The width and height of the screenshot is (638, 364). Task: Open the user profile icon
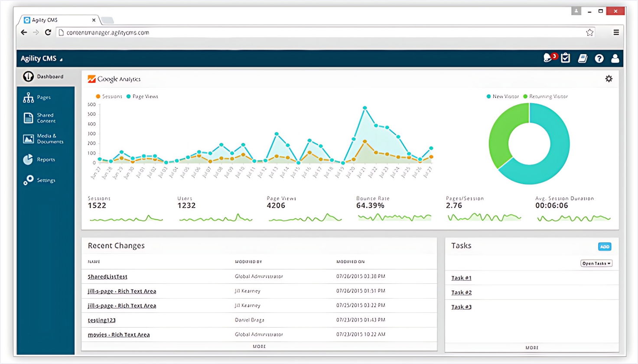click(615, 58)
